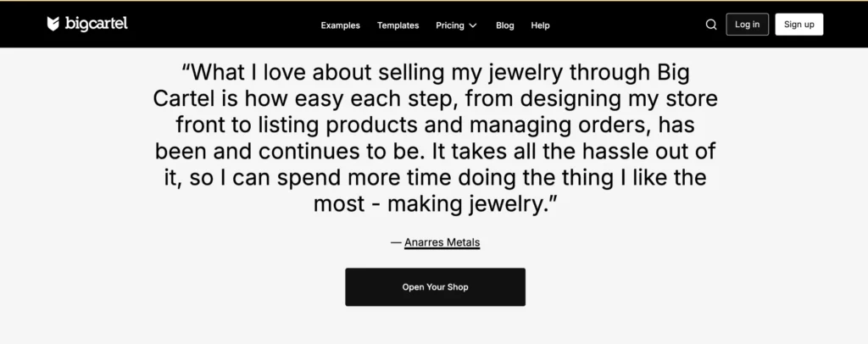
Task: Open the Templates nav item
Action: coord(398,25)
